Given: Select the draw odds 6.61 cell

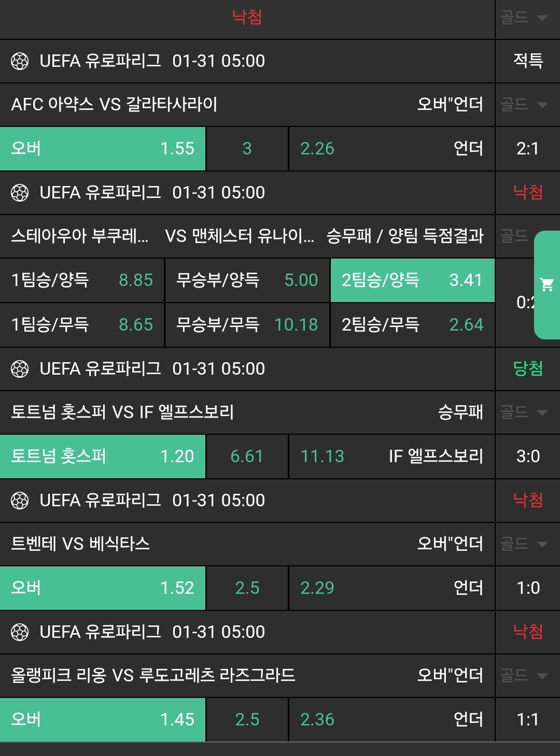Looking at the screenshot, I should 247,457.
